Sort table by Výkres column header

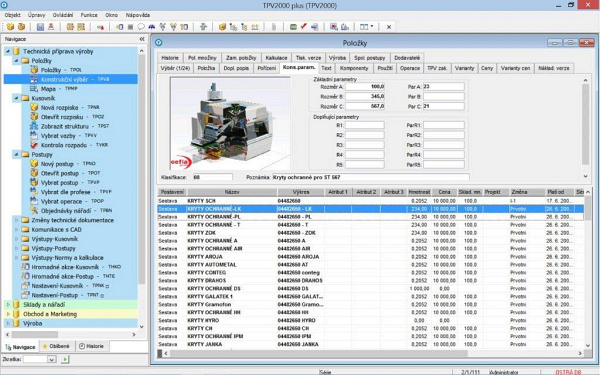(301, 192)
